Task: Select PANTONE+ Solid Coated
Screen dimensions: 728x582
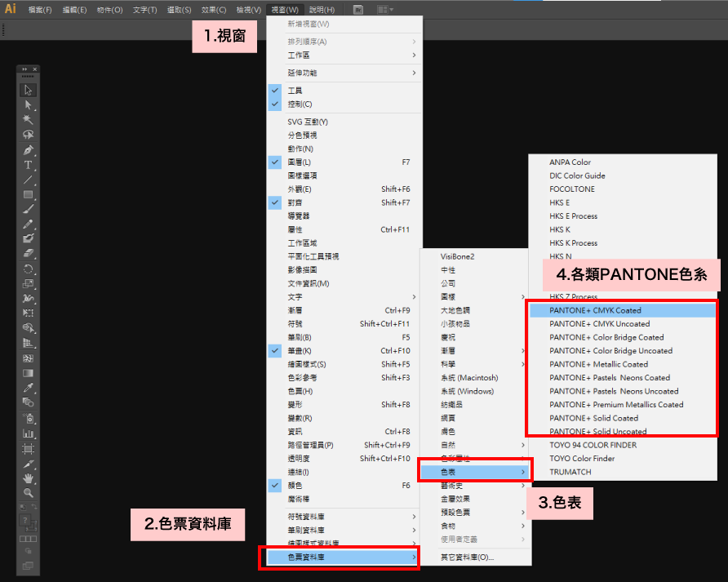Action: click(623, 418)
